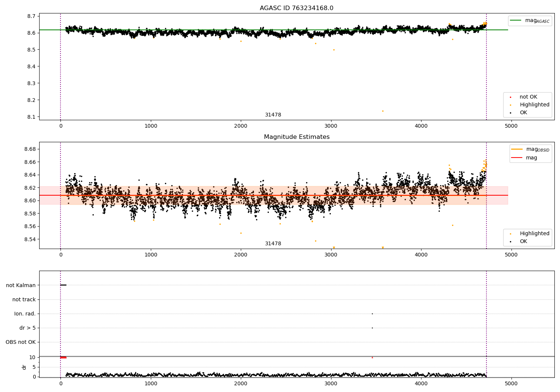Click the red dr point near 3450
Viewport: 560px width, 392px height.
[372, 357]
